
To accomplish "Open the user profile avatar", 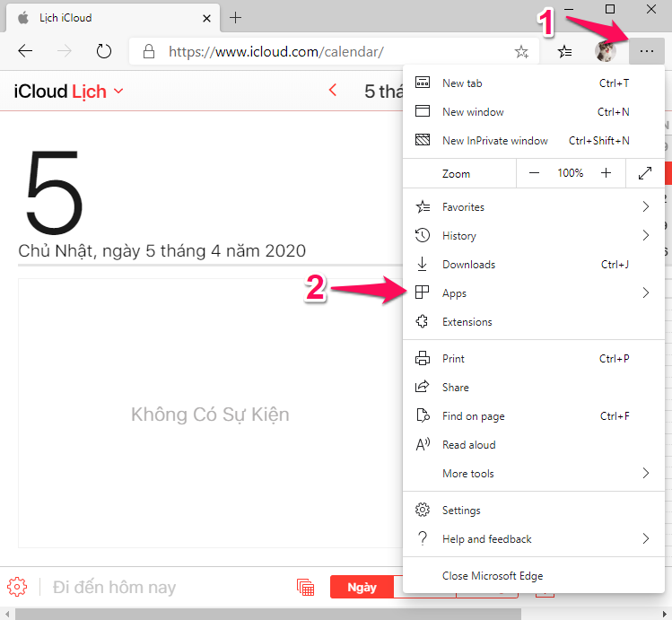I will click(606, 51).
